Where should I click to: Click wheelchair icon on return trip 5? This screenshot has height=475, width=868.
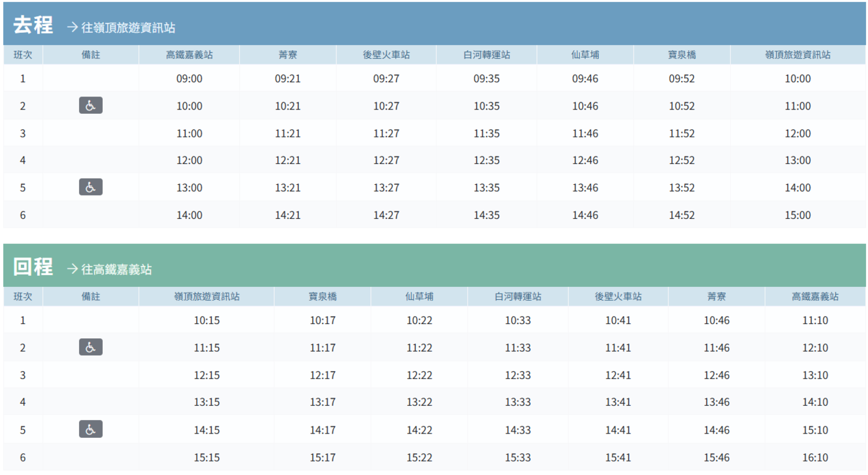click(90, 429)
